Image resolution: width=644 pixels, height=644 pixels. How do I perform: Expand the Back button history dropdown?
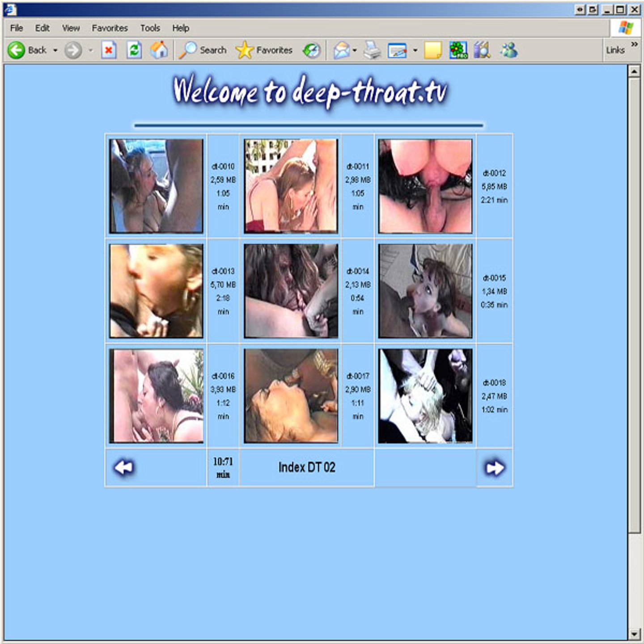[x=55, y=50]
